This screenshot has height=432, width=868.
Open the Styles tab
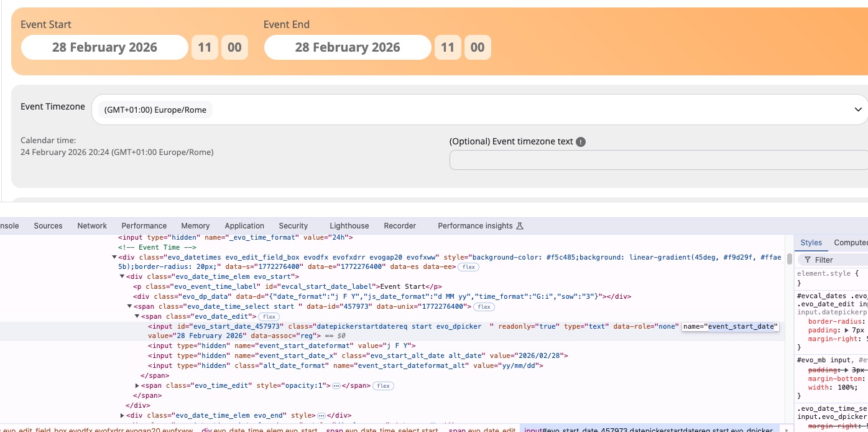(x=811, y=243)
